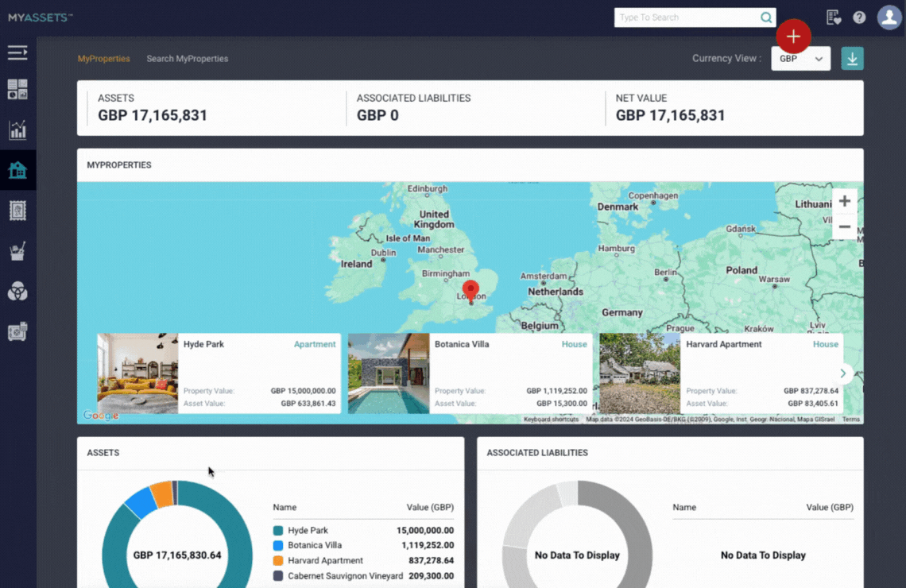Open map Keyboard shortcuts link
Image resolution: width=906 pixels, height=588 pixels.
[551, 420]
